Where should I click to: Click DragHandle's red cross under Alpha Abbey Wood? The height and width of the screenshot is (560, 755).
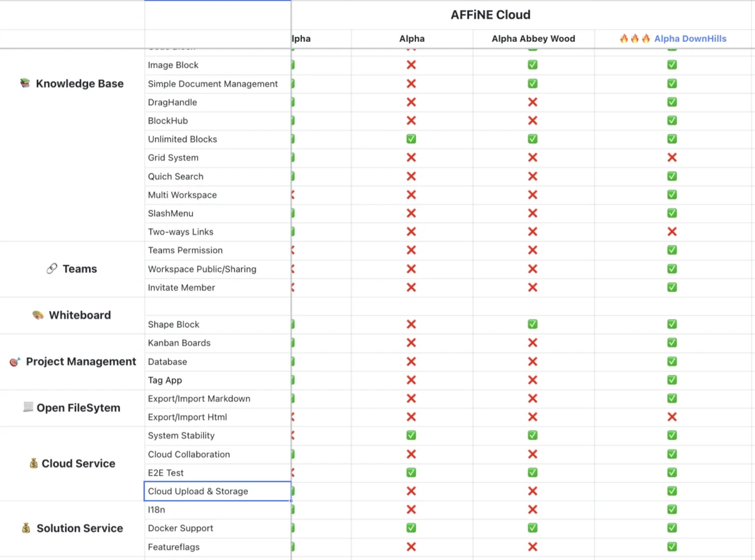(533, 102)
